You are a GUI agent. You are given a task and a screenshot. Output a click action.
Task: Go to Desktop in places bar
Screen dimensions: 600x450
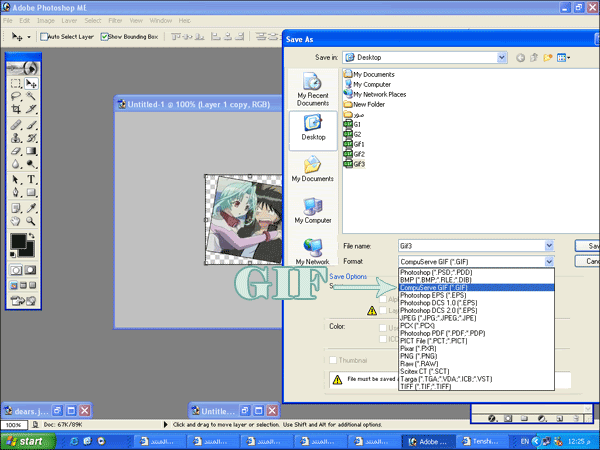click(313, 129)
